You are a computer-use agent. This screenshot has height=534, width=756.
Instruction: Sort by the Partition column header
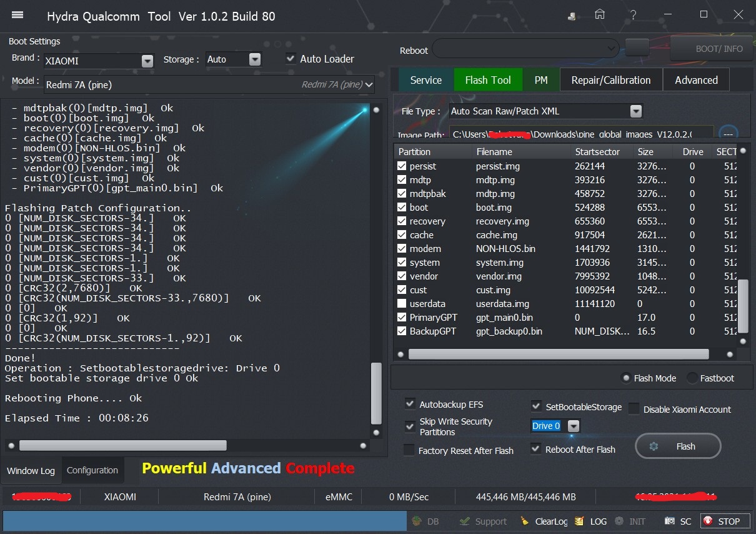pyautogui.click(x=433, y=152)
